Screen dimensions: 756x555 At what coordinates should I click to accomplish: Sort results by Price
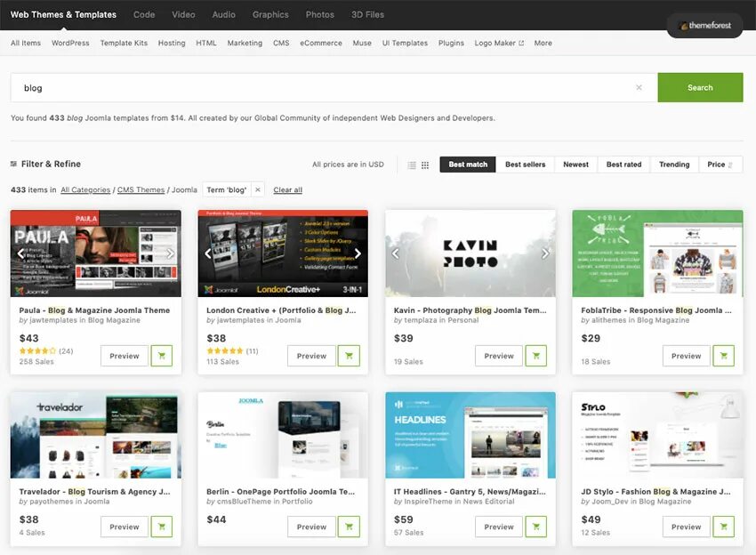click(x=720, y=165)
